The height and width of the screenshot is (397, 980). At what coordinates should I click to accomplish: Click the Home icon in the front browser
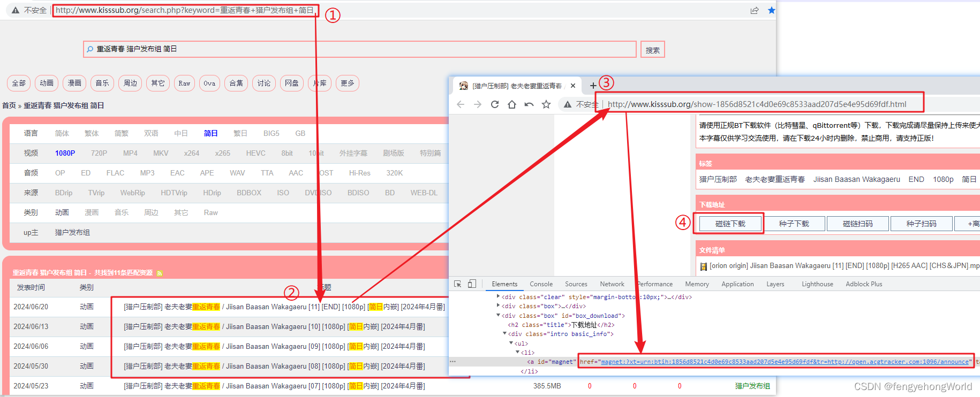click(512, 104)
